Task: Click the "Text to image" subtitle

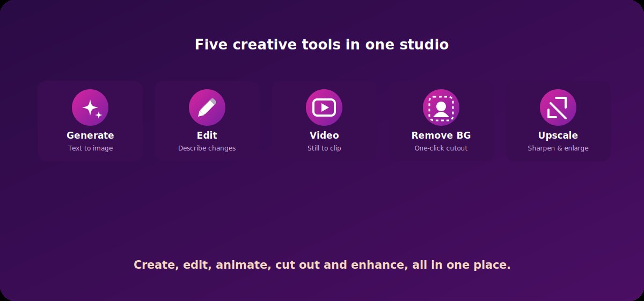Action: (x=90, y=148)
